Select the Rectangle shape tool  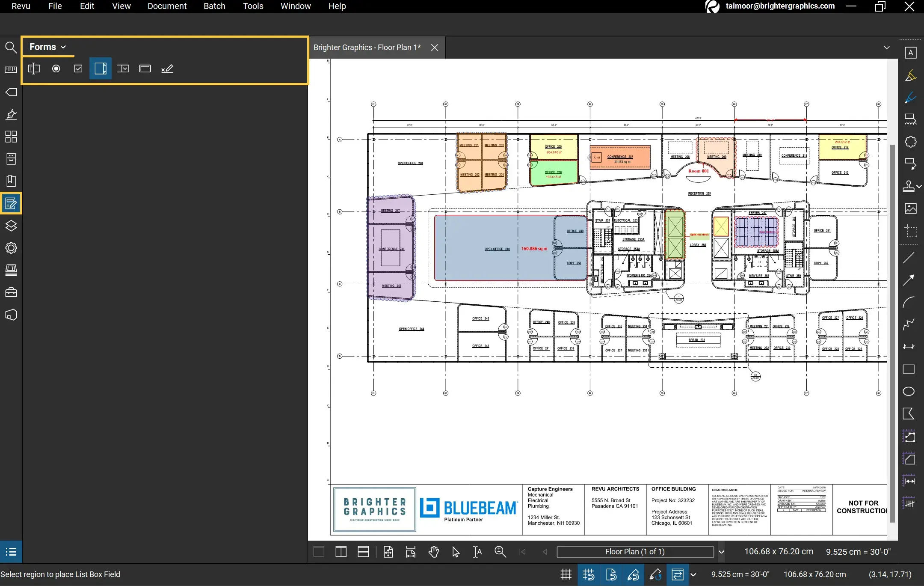(x=909, y=369)
